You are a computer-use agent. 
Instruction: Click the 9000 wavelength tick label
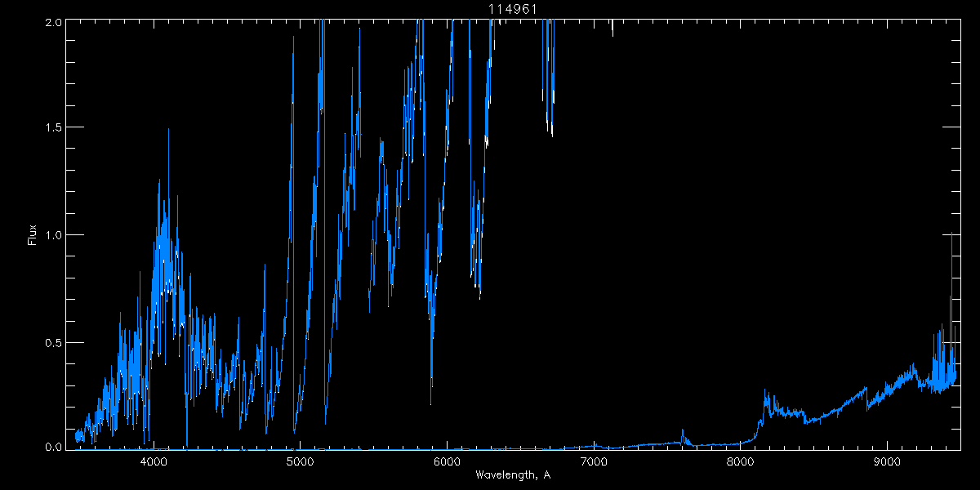pos(887,462)
